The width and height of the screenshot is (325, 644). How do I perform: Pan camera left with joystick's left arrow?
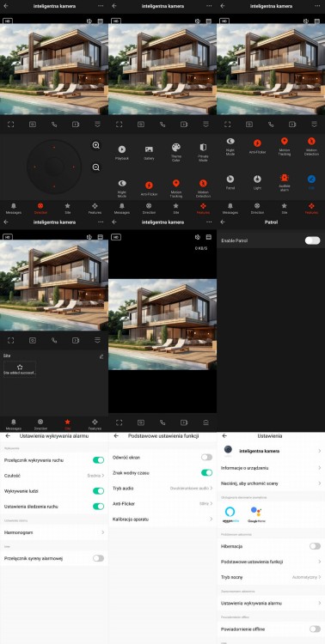[x=34, y=167]
